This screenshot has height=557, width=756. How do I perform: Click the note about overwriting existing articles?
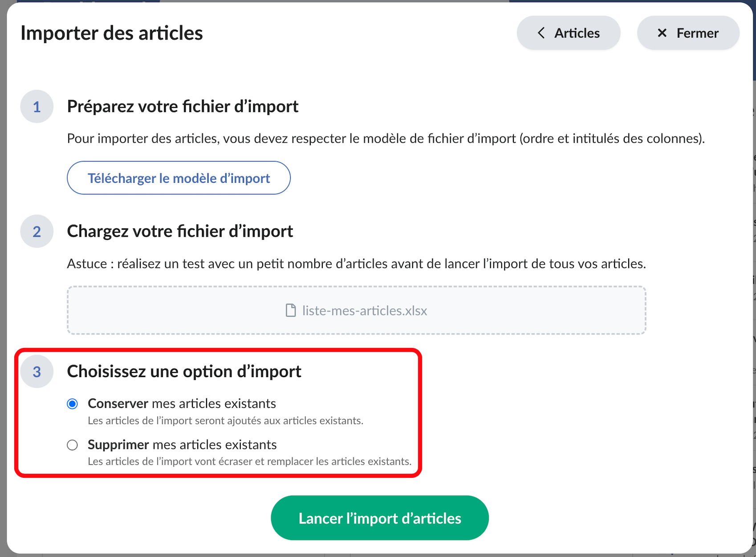coord(249,462)
